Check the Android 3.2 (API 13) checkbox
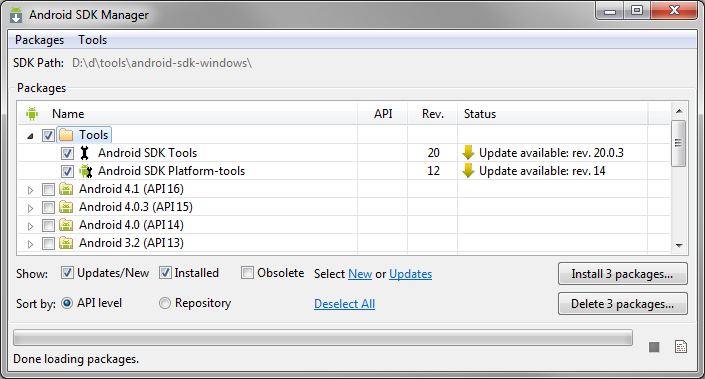Screen dimensions: 705x379 49,243
